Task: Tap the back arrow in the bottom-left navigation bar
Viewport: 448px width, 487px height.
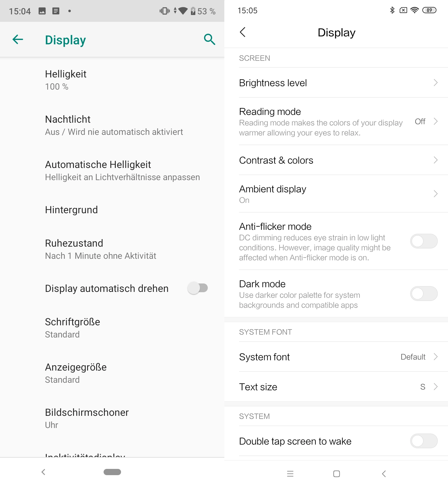Action: click(43, 472)
